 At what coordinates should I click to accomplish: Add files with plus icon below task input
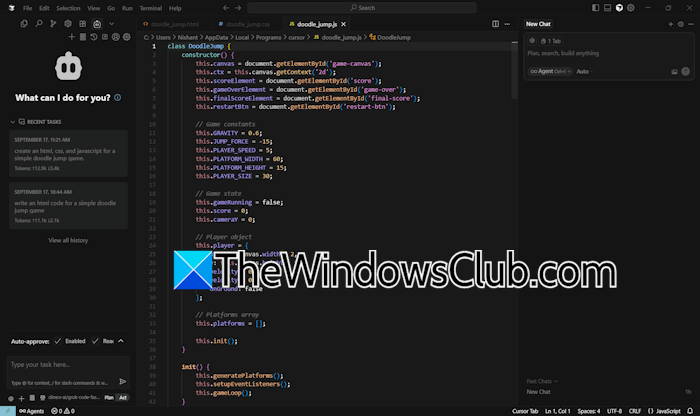tap(21, 398)
